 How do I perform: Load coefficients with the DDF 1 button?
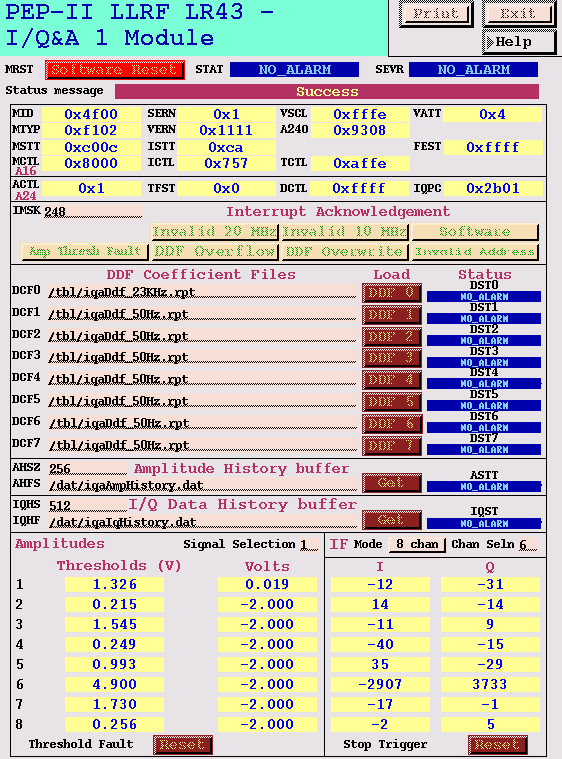coord(392,315)
